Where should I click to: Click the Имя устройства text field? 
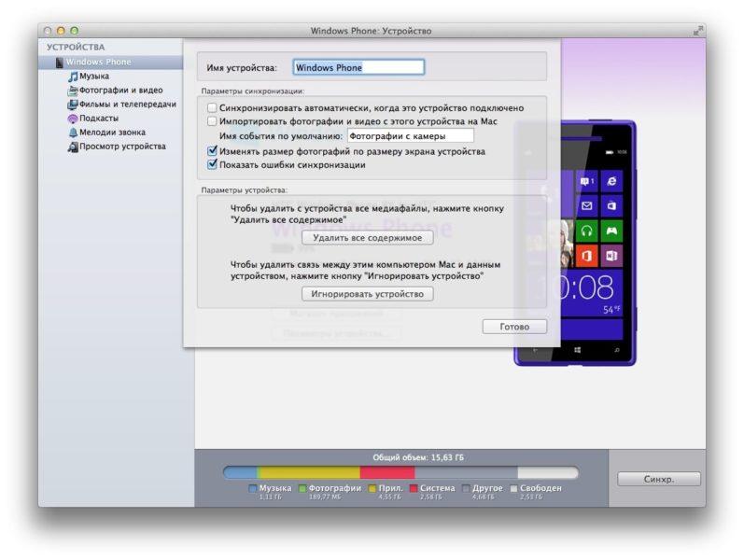(358, 67)
